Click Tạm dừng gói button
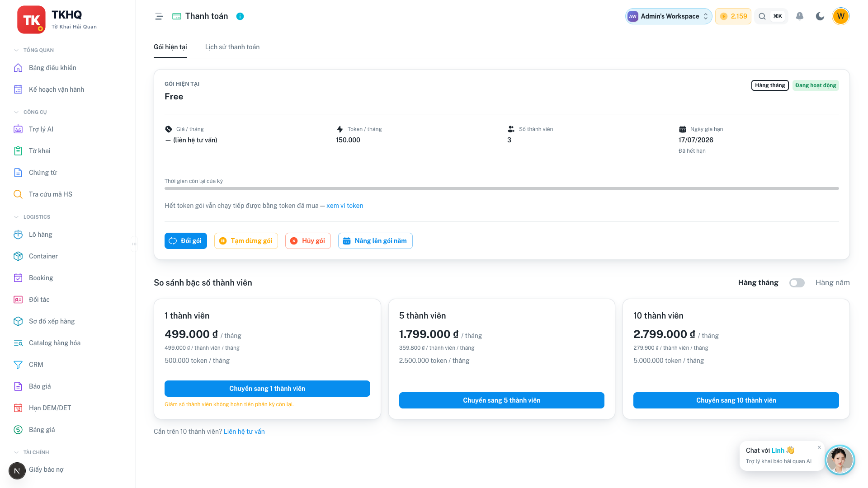Image resolution: width=868 pixels, height=488 pixels. pyautogui.click(x=246, y=241)
